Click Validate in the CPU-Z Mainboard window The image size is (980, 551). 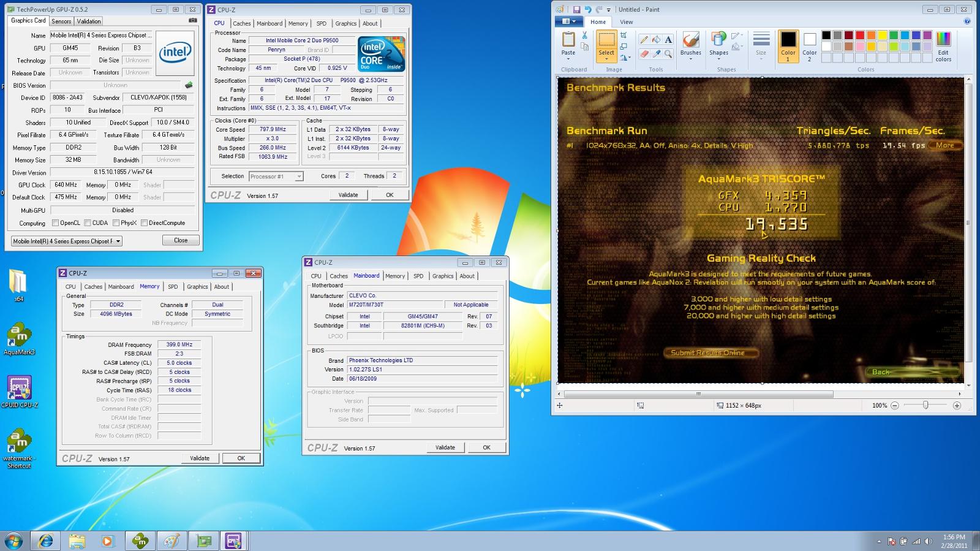[x=445, y=448]
